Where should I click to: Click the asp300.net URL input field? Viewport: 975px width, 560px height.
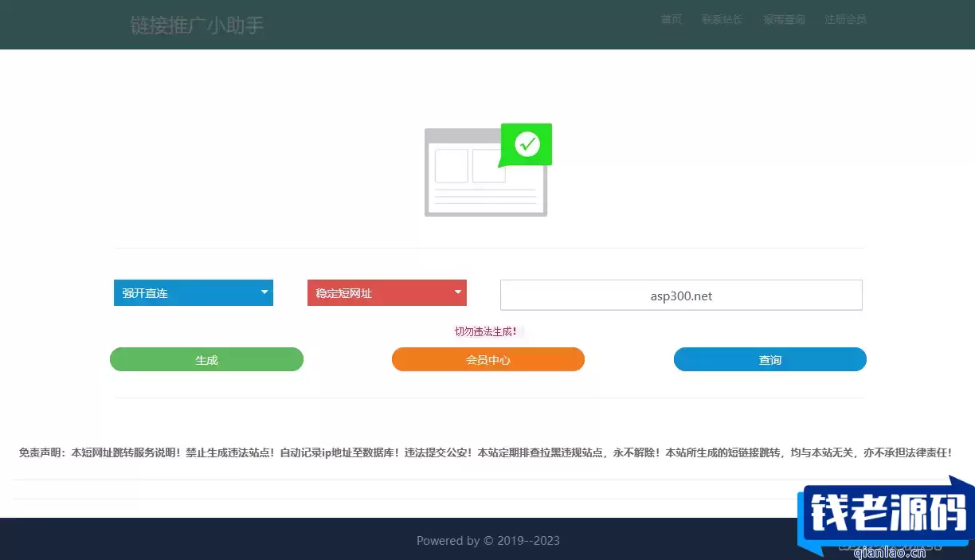click(x=681, y=295)
